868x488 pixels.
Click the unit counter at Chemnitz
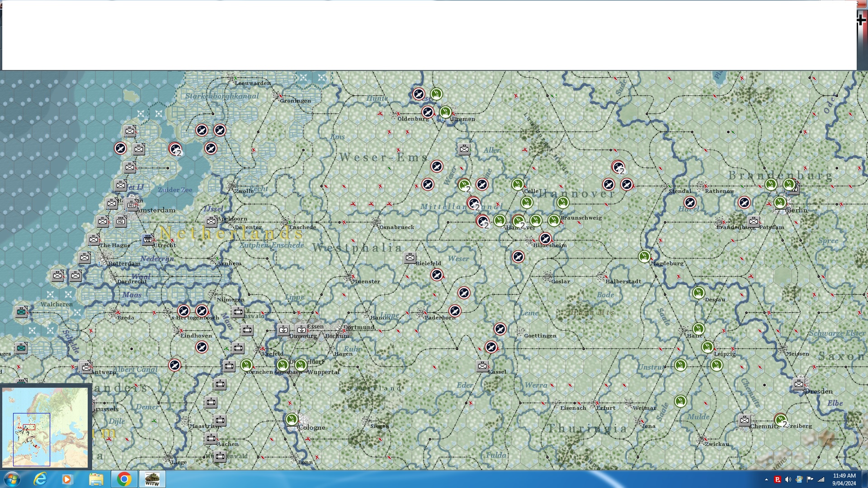click(745, 420)
